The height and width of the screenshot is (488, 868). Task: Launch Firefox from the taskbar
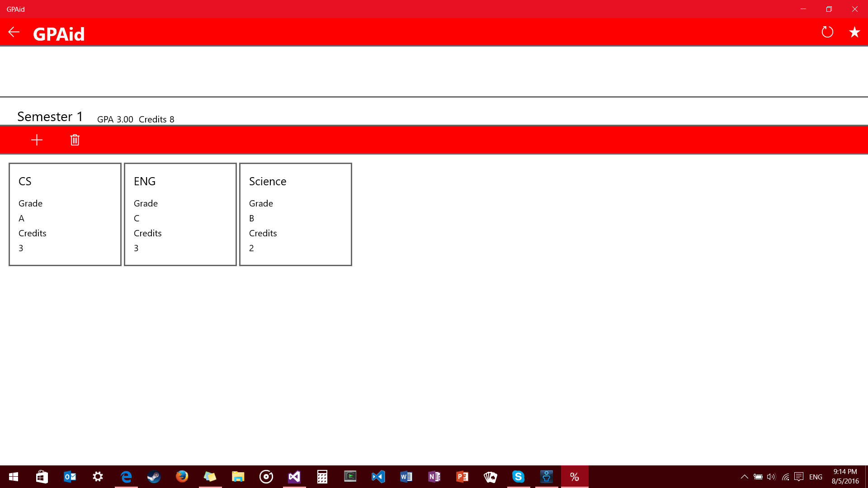182,477
